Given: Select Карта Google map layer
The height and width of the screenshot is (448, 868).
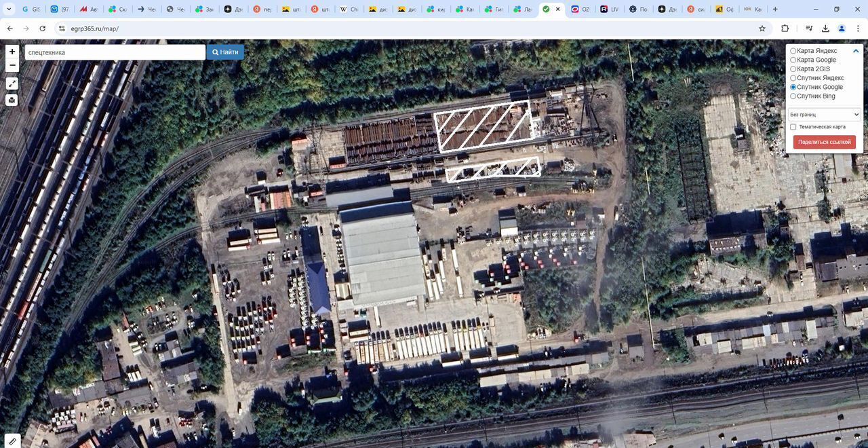Looking at the screenshot, I should pyautogui.click(x=793, y=60).
